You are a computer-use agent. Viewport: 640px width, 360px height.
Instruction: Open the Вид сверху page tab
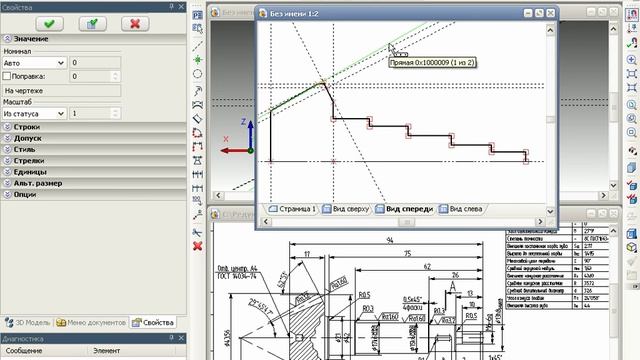click(346, 209)
